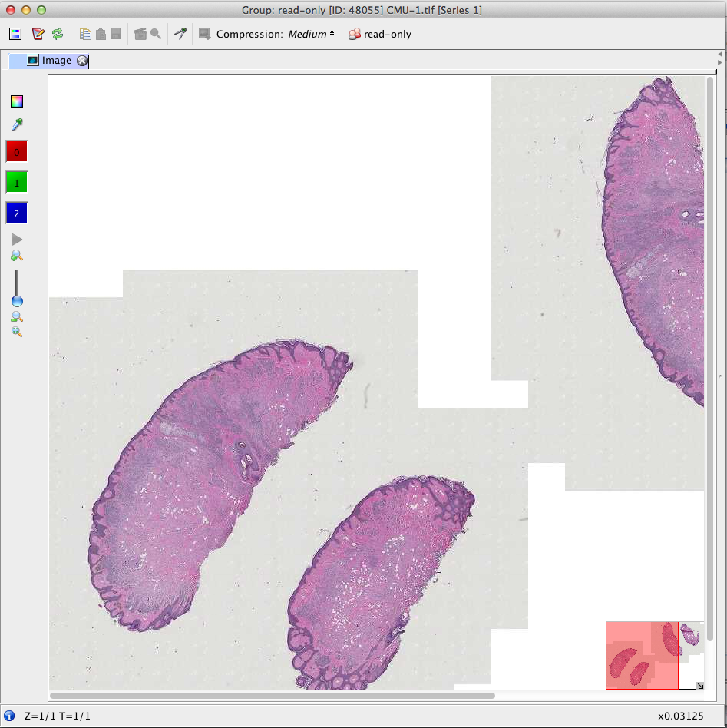Click the greyed magnifier lens icon in toolbar

point(156,34)
